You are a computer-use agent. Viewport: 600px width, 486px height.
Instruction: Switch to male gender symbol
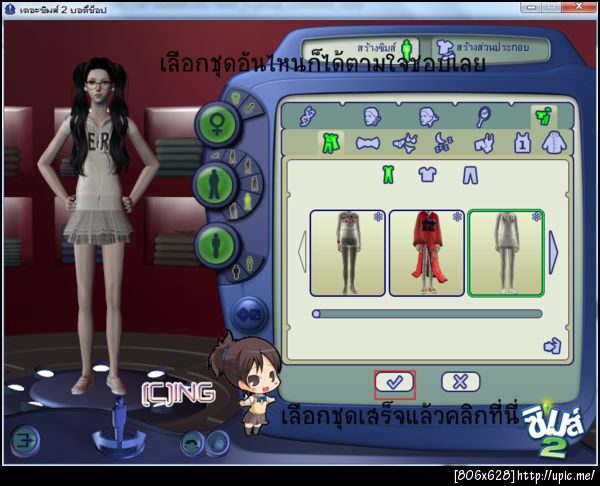pos(251,108)
